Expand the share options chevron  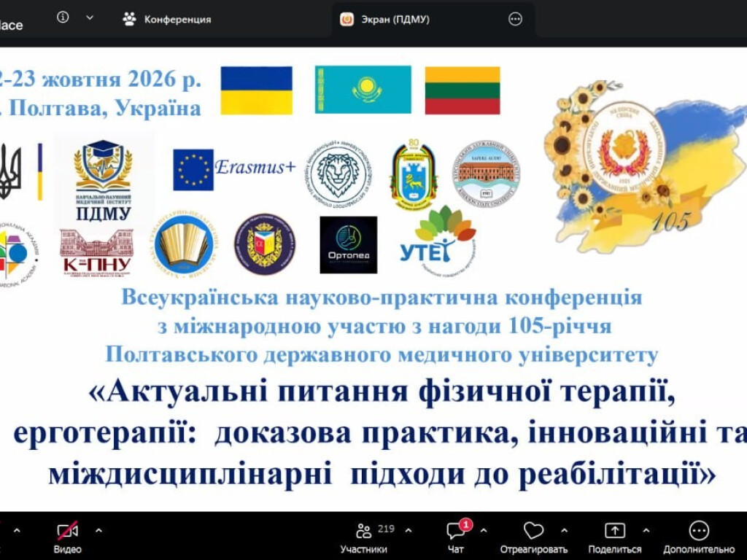click(x=646, y=530)
